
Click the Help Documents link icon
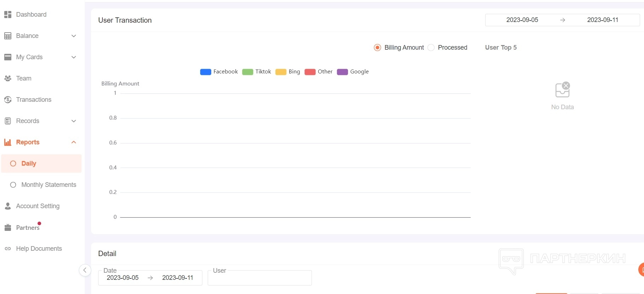[8, 249]
